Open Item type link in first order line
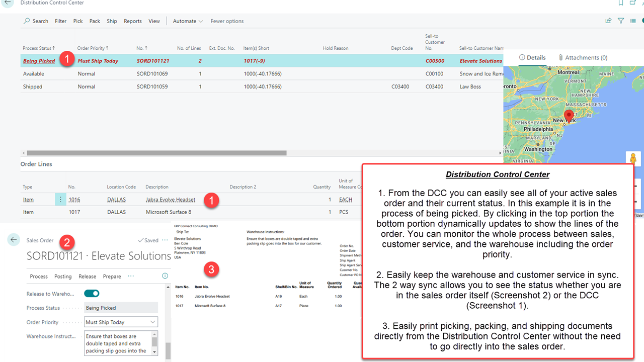Viewport: 644px width, 362px height. pyautogui.click(x=28, y=200)
